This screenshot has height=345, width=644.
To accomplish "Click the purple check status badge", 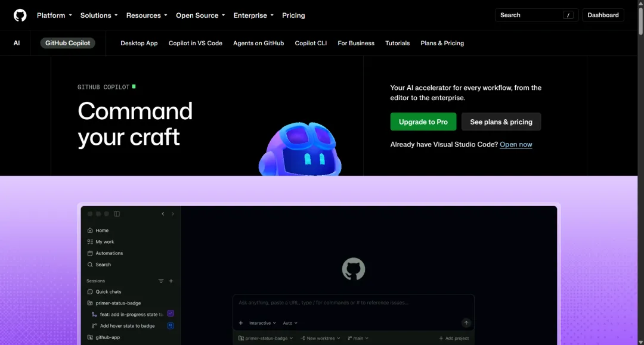I will click(171, 313).
